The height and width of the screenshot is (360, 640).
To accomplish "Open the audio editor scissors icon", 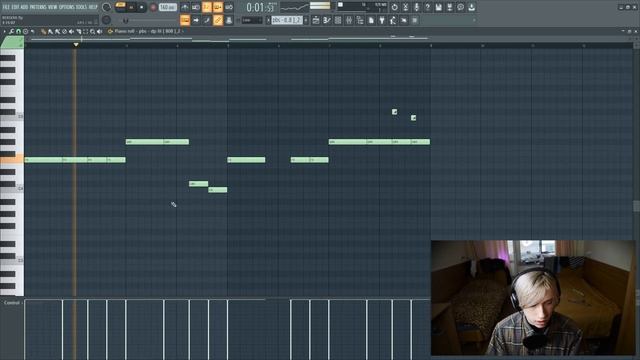I will 405,7.
